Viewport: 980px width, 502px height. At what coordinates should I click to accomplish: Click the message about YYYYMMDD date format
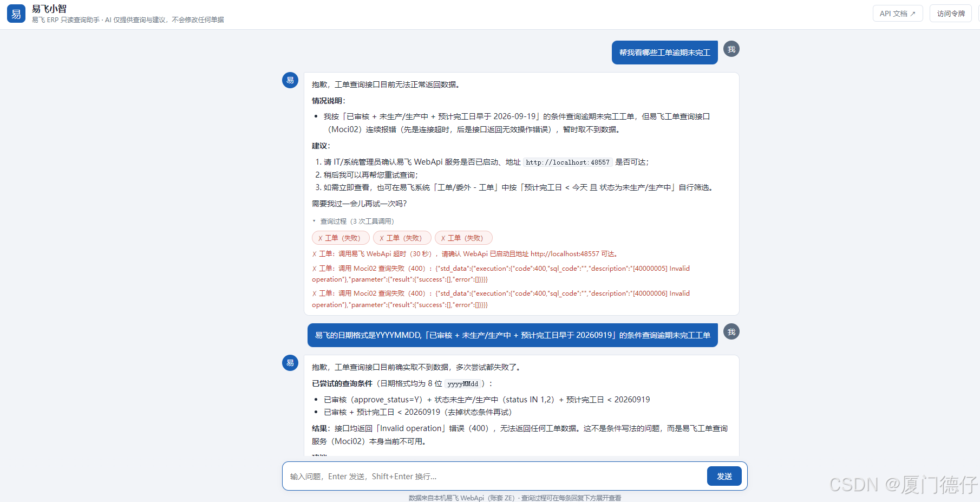coord(513,335)
